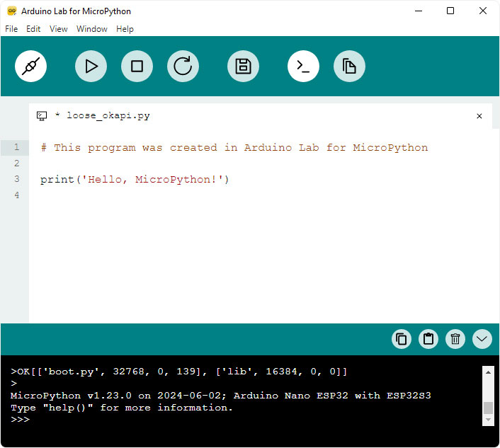Click the MicroPython v1.23.0 version line
This screenshot has height=448, width=500.
[221, 396]
